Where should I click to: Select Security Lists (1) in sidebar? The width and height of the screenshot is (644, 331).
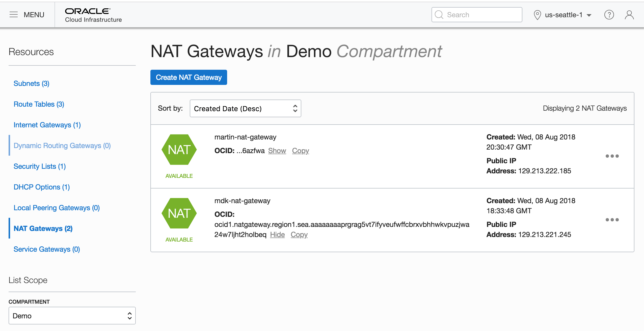pos(39,166)
